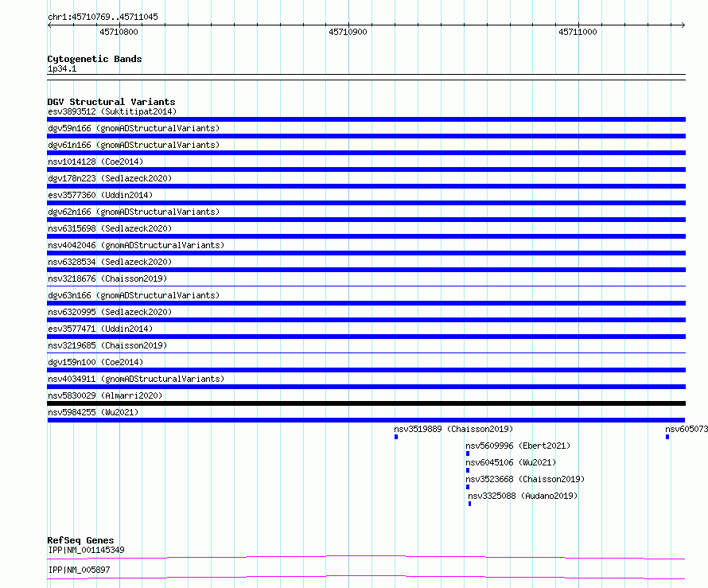The height and width of the screenshot is (588, 708).
Task: Open the nsv6315698 (Sedlazeck2020) variant
Action: [110, 228]
